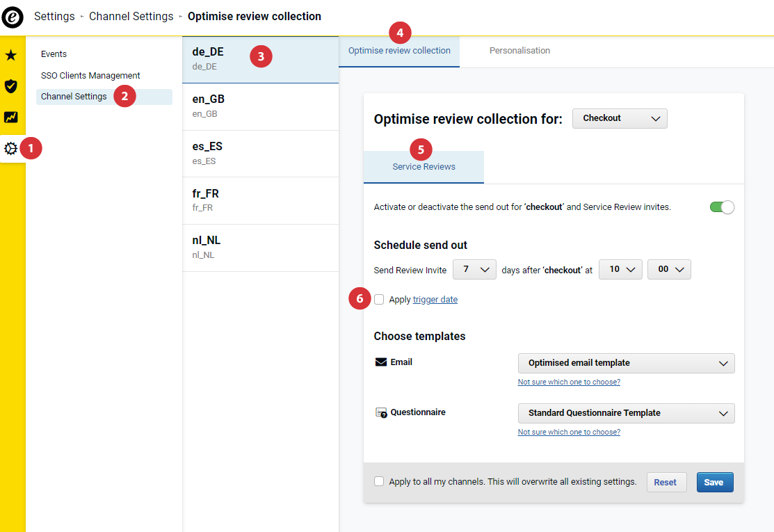Open Events in settings menu
774x532 pixels.
tap(54, 54)
